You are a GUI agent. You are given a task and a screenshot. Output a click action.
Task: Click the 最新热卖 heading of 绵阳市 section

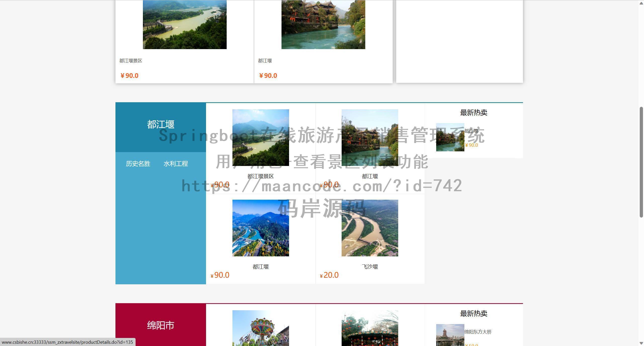[x=474, y=314]
